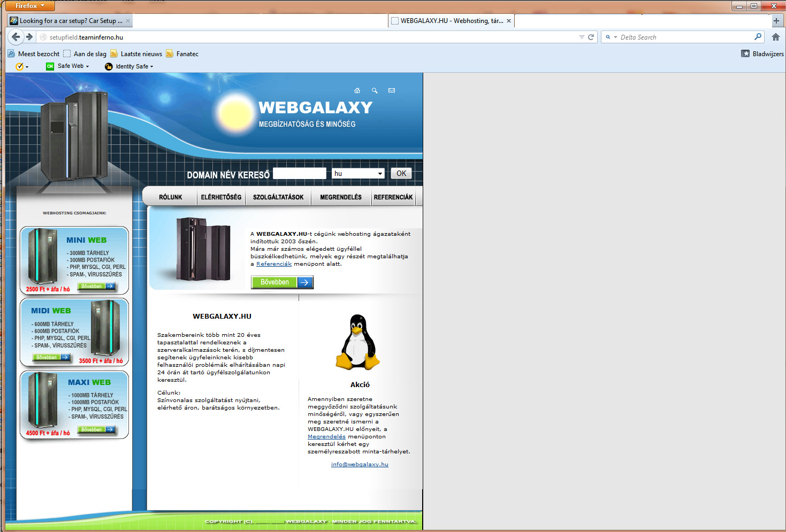Click the WEBGALAXY.HU section heading

pyautogui.click(x=222, y=316)
